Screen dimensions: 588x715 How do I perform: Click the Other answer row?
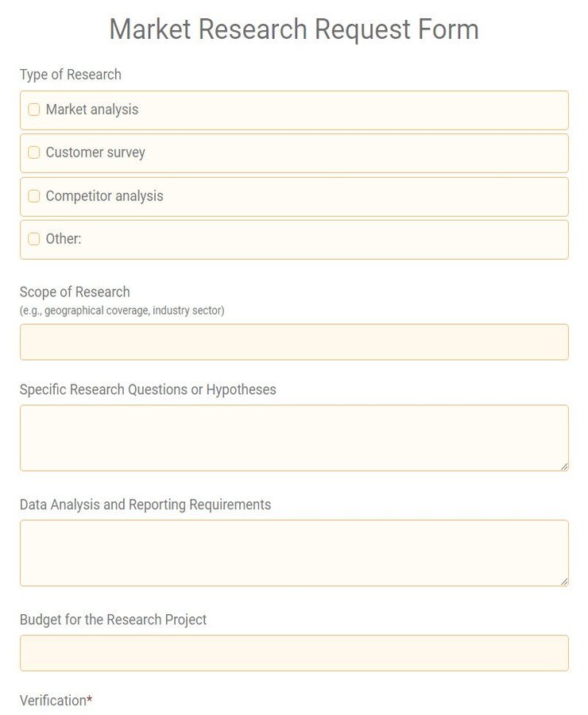(x=294, y=238)
